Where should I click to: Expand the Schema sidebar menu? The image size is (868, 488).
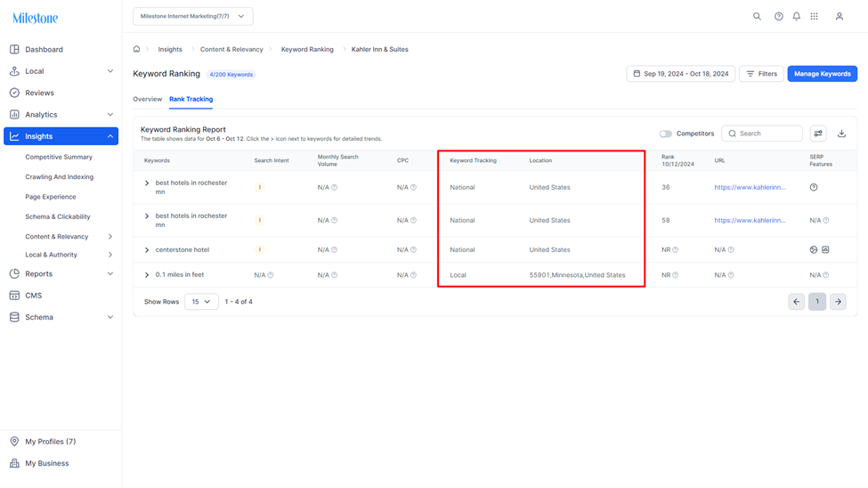coord(110,317)
